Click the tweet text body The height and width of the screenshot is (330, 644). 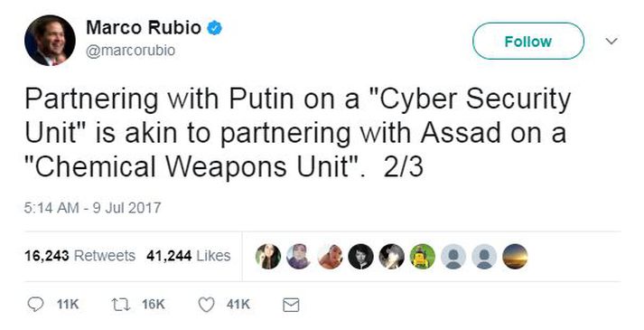[298, 133]
